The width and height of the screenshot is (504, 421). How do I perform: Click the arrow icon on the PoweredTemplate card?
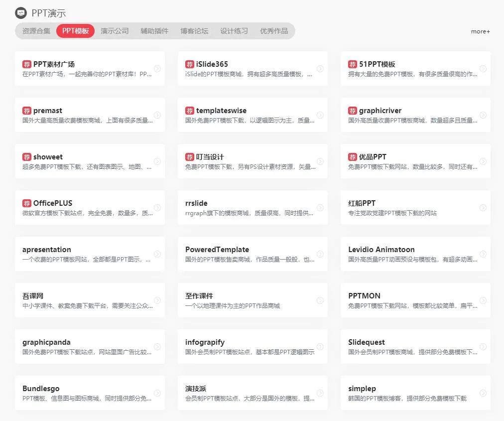pos(320,254)
